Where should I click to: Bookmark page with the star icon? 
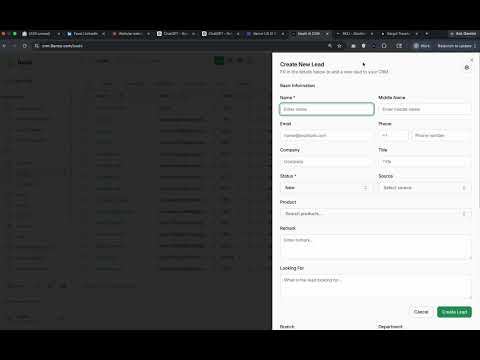(339, 46)
